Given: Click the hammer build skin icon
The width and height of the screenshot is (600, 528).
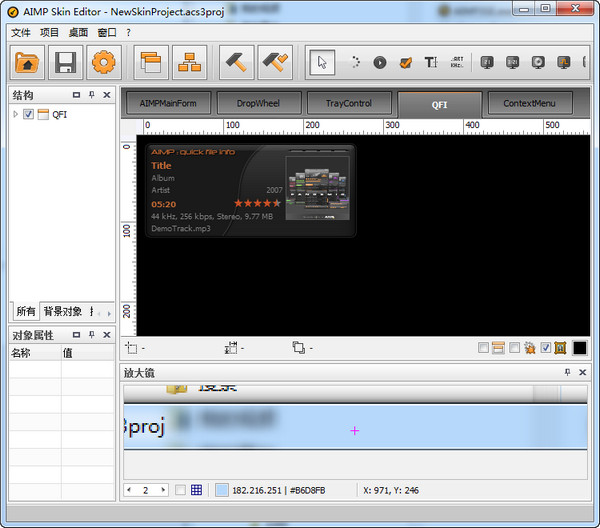Looking at the screenshot, I should (235, 63).
